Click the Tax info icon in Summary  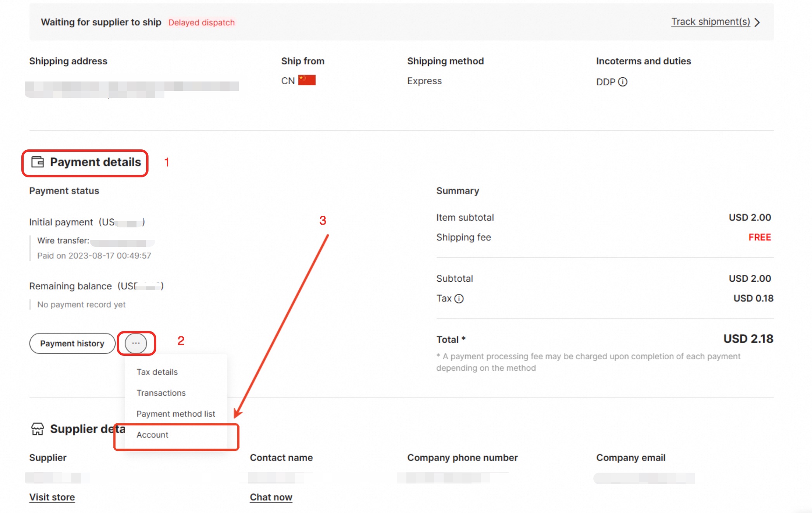coord(459,298)
